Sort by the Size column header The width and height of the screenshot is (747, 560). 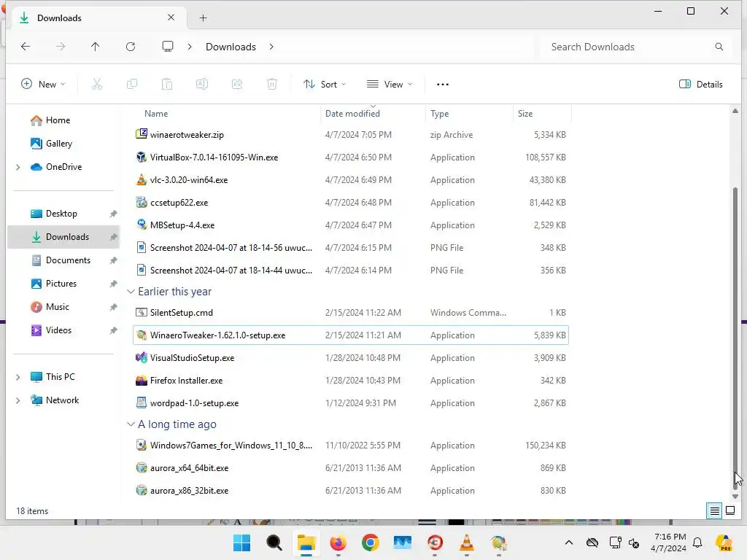pos(525,114)
